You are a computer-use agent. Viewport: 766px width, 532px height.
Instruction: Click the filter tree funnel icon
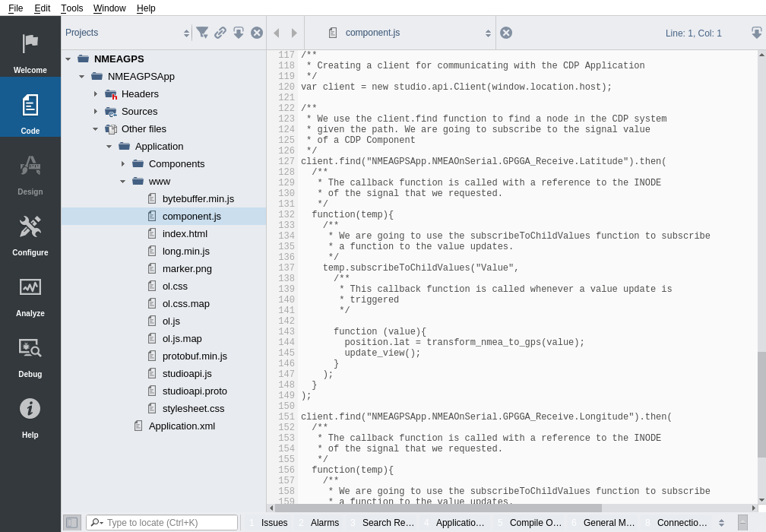click(x=202, y=33)
